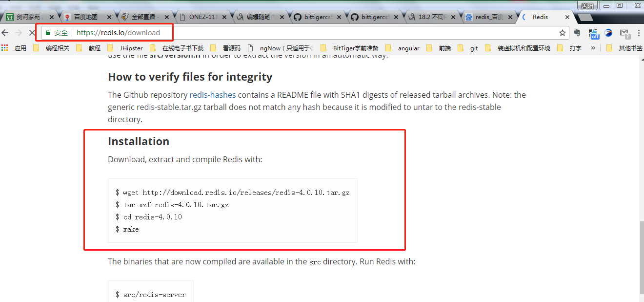
Task: Open the ngNow bookmark
Action: (x=281, y=48)
